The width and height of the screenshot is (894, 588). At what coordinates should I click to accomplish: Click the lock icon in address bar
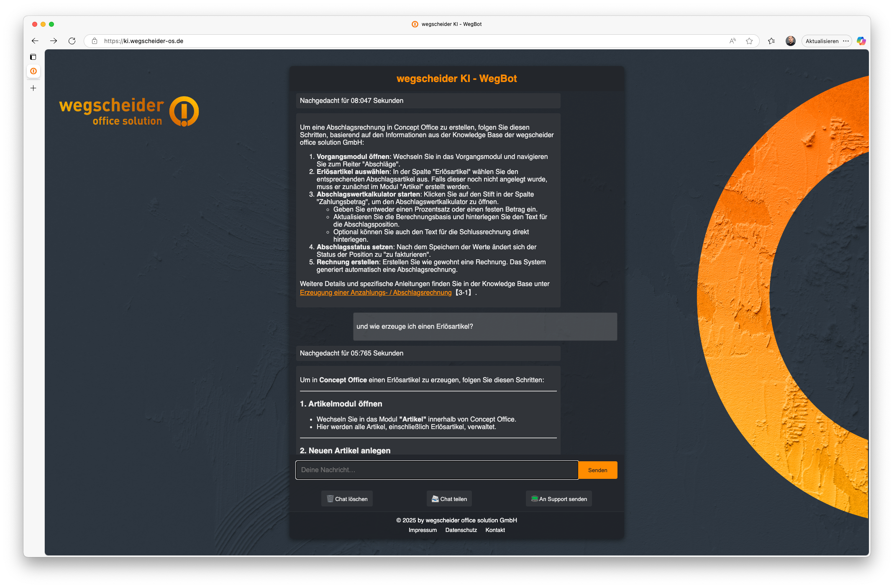click(95, 41)
